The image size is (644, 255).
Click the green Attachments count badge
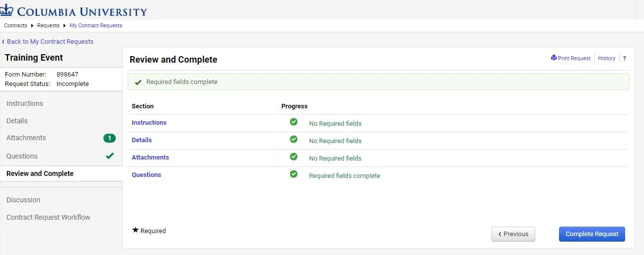pos(109,138)
